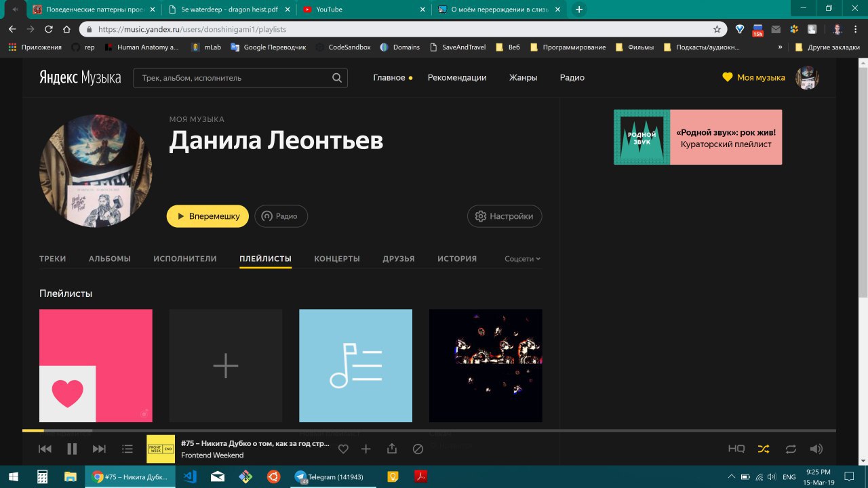Go to Моя музыка link

coord(754,77)
